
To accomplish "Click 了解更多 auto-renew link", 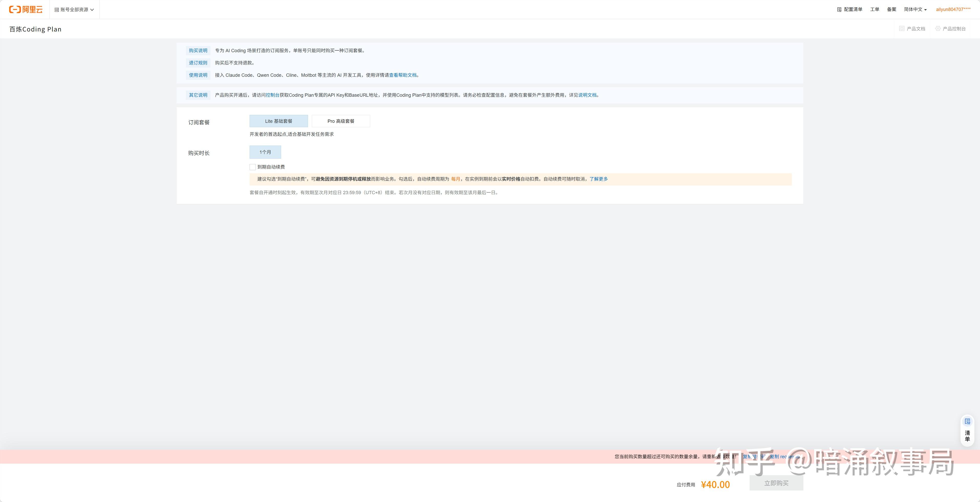I will click(599, 179).
